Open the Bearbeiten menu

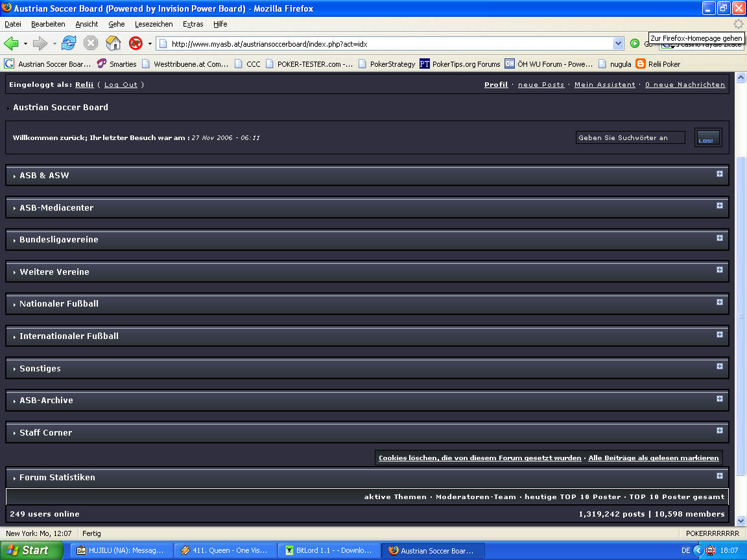coord(48,24)
